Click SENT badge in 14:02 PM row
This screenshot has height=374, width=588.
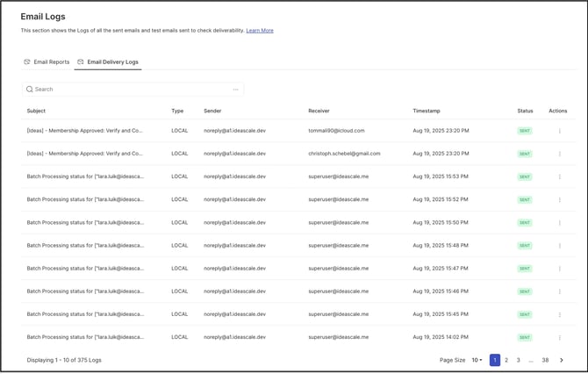[525, 338]
